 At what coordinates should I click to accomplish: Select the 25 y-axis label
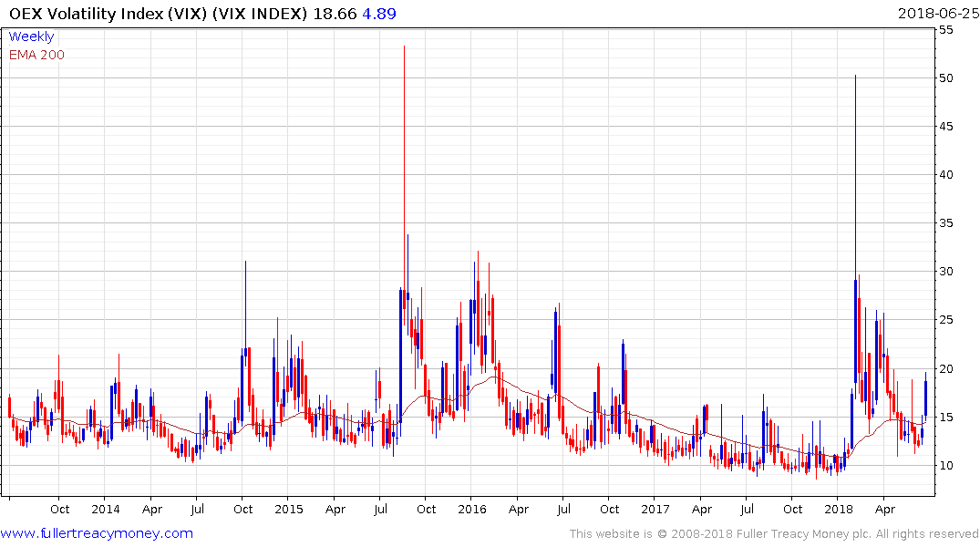coord(945,320)
